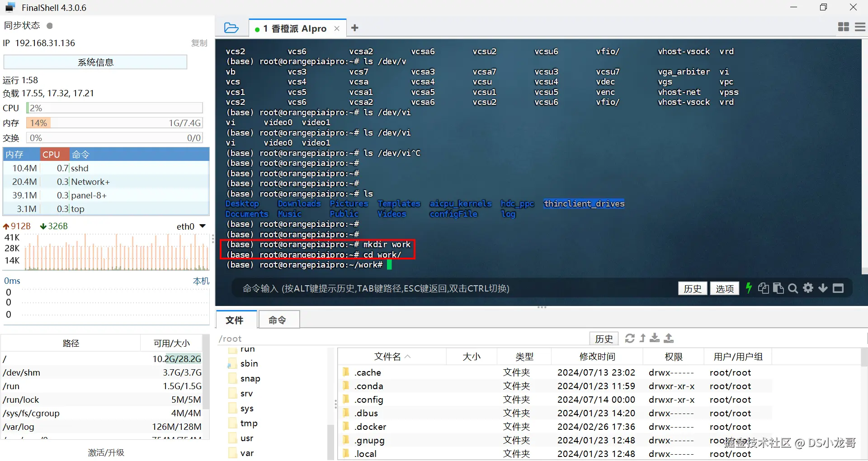Add a new connection tab with plus
The width and height of the screenshot is (868, 461).
pyautogui.click(x=355, y=28)
